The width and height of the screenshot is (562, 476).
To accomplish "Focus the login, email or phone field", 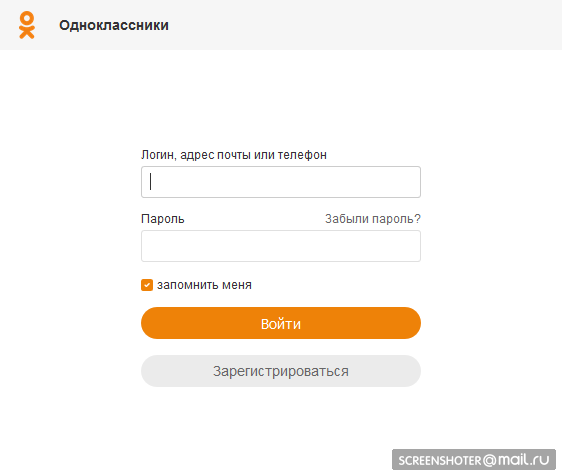I will [x=281, y=182].
